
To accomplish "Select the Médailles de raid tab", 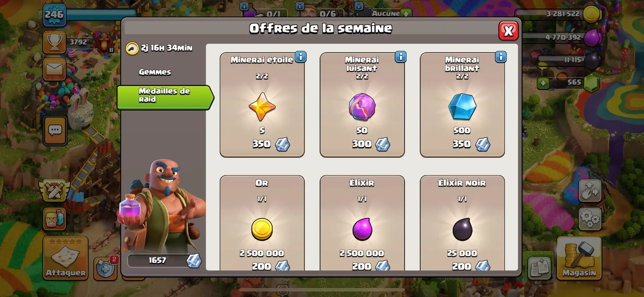I will pos(165,98).
